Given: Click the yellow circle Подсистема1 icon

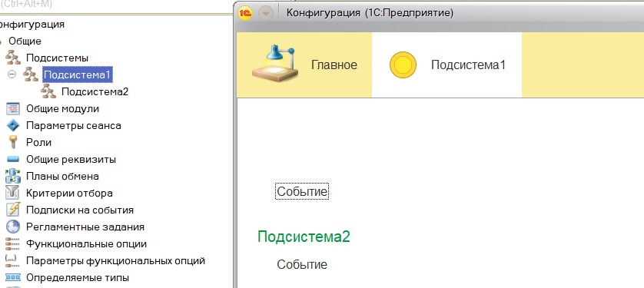Looking at the screenshot, I should coord(403,65).
